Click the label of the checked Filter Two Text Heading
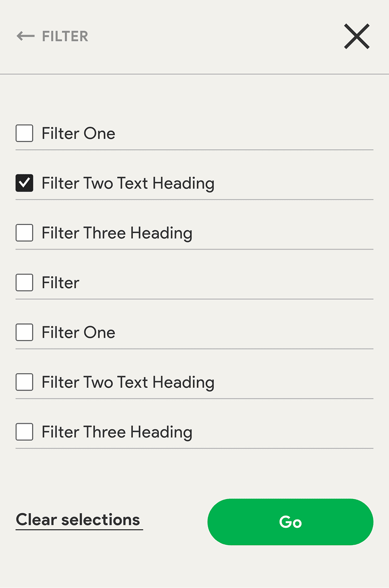Image resolution: width=389 pixels, height=588 pixels. (128, 183)
